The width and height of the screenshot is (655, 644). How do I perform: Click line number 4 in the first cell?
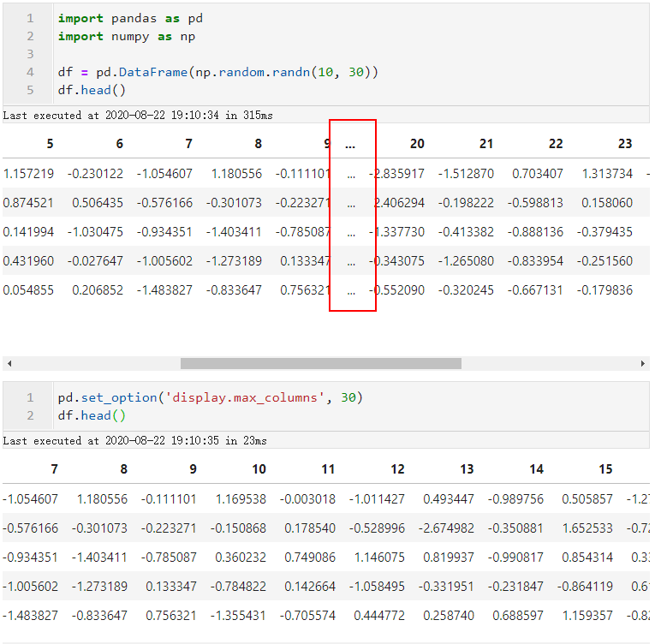pyautogui.click(x=30, y=72)
